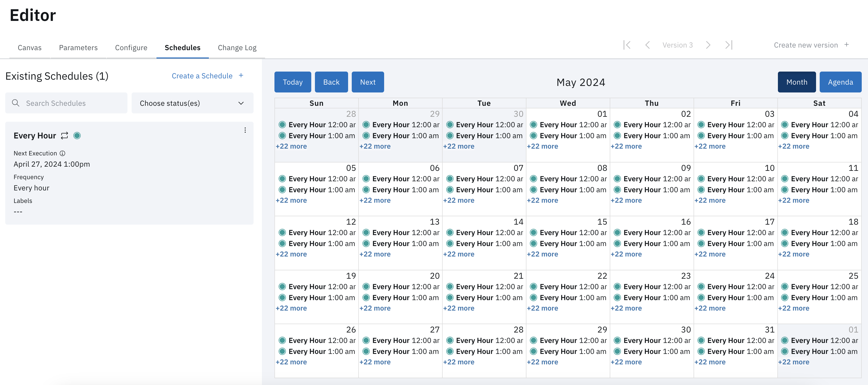Open the Parameters tab
This screenshot has height=385, width=868.
78,48
